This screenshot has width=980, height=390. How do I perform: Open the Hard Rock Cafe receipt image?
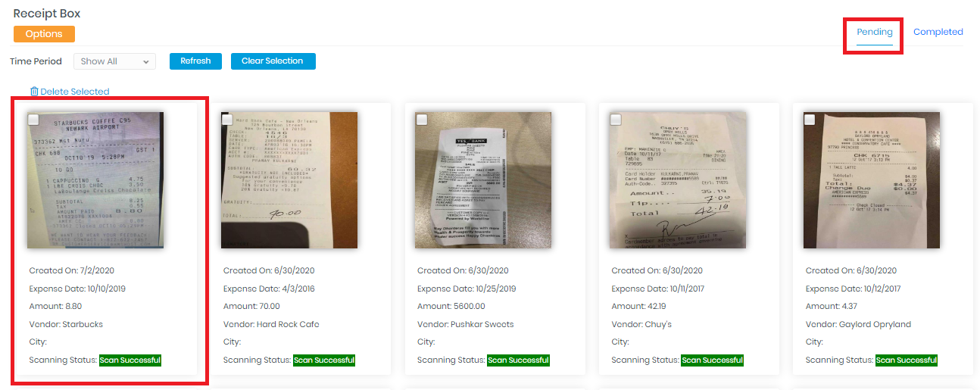(x=289, y=180)
